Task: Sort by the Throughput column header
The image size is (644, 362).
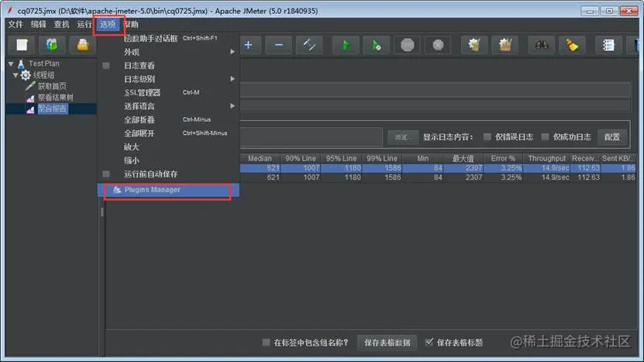Action: 546,159
